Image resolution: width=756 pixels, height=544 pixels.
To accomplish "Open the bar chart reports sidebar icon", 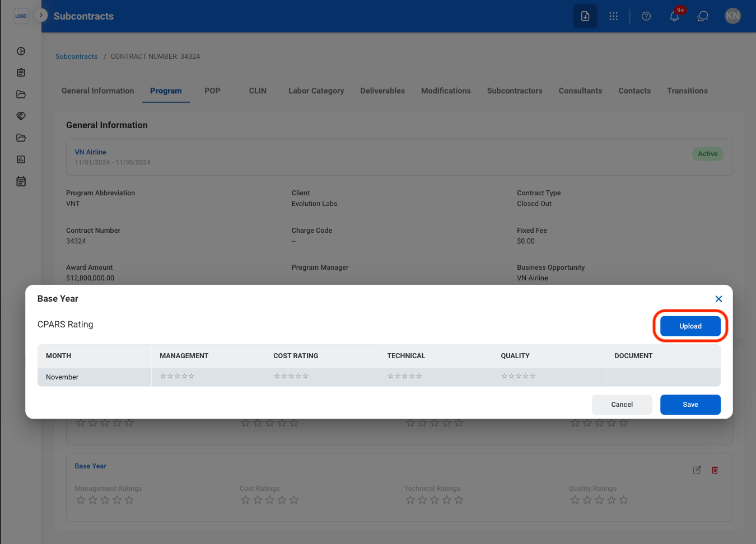I will [21, 160].
